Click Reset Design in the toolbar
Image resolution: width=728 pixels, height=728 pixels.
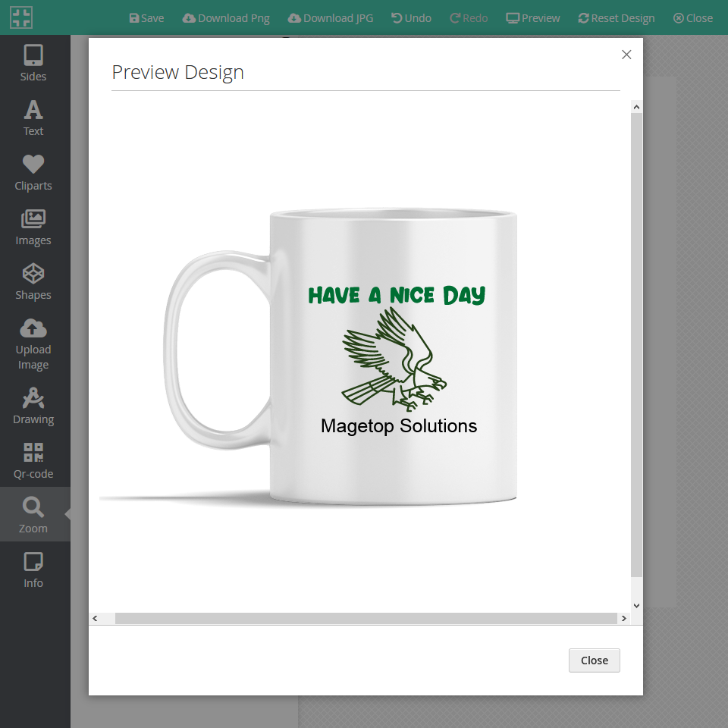point(616,18)
